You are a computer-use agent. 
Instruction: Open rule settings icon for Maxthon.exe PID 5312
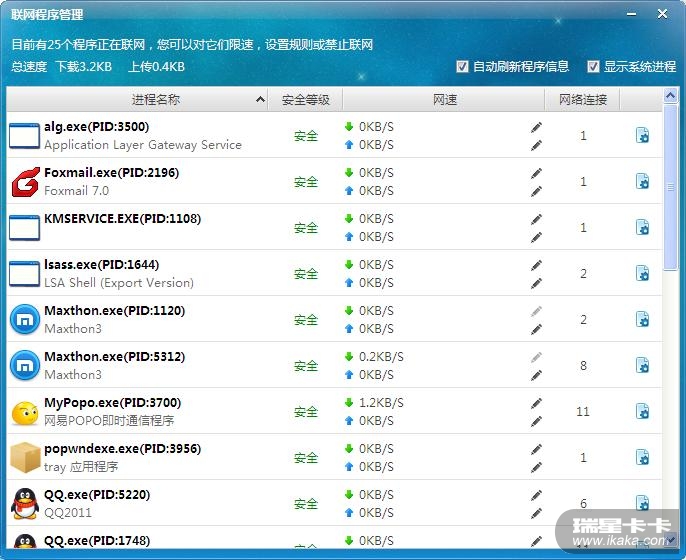click(x=642, y=365)
